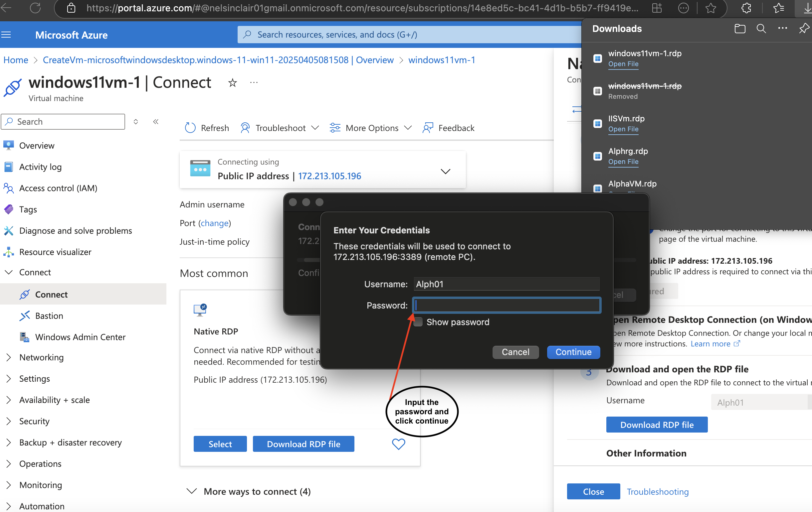Click Download RDP file on Native RDP card
The image size is (812, 512).
[304, 444]
